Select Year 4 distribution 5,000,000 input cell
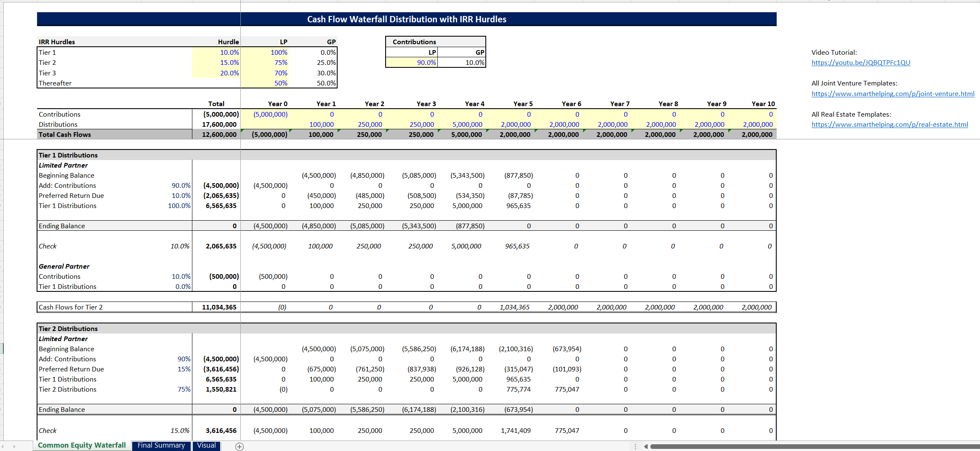 click(462, 124)
